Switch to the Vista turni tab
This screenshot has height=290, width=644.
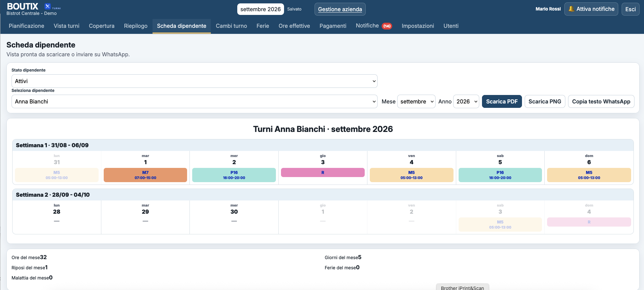tap(66, 26)
